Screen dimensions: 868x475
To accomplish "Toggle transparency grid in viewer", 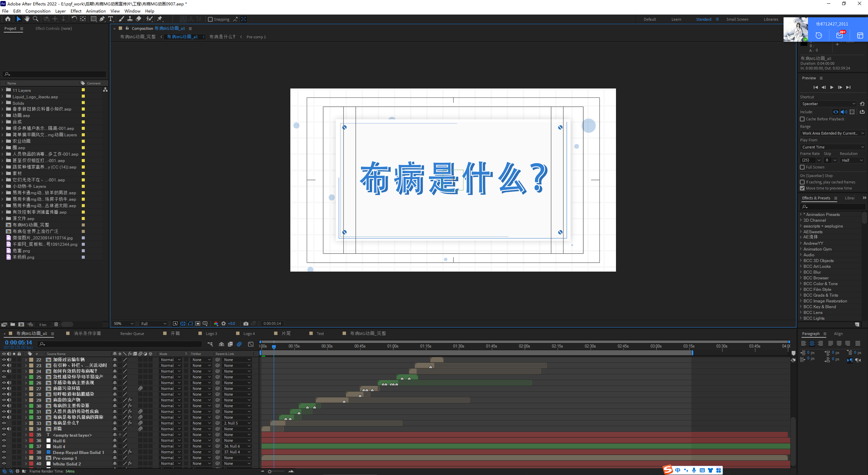I will pyautogui.click(x=183, y=323).
